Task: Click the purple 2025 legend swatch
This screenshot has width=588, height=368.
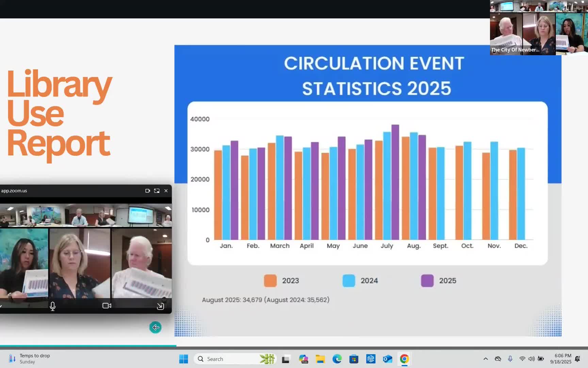Action: click(x=427, y=281)
